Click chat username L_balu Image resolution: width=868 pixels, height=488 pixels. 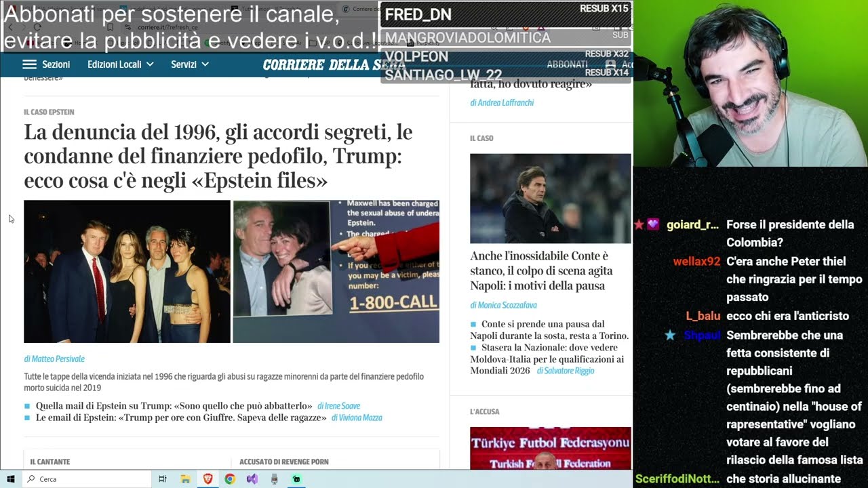[703, 316]
